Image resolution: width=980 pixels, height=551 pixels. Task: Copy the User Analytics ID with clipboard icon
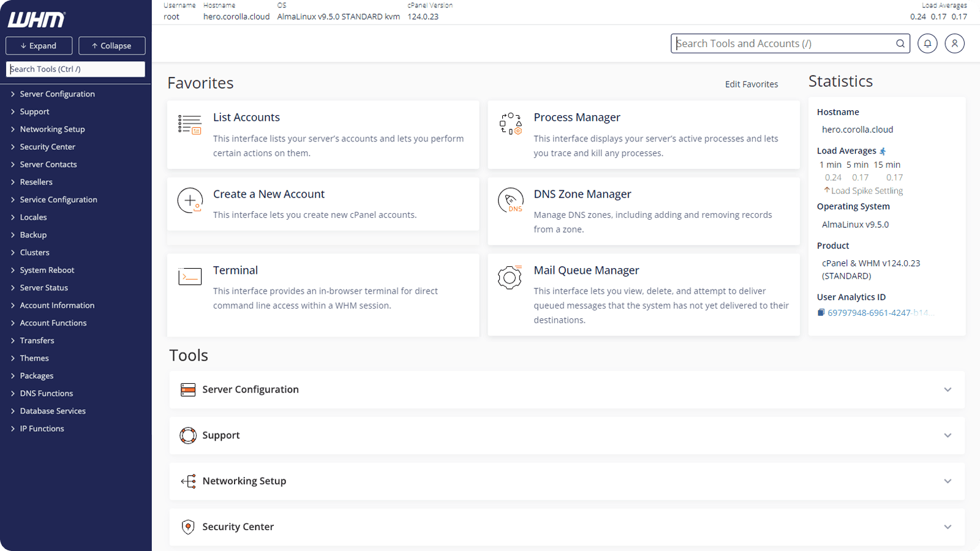(821, 312)
